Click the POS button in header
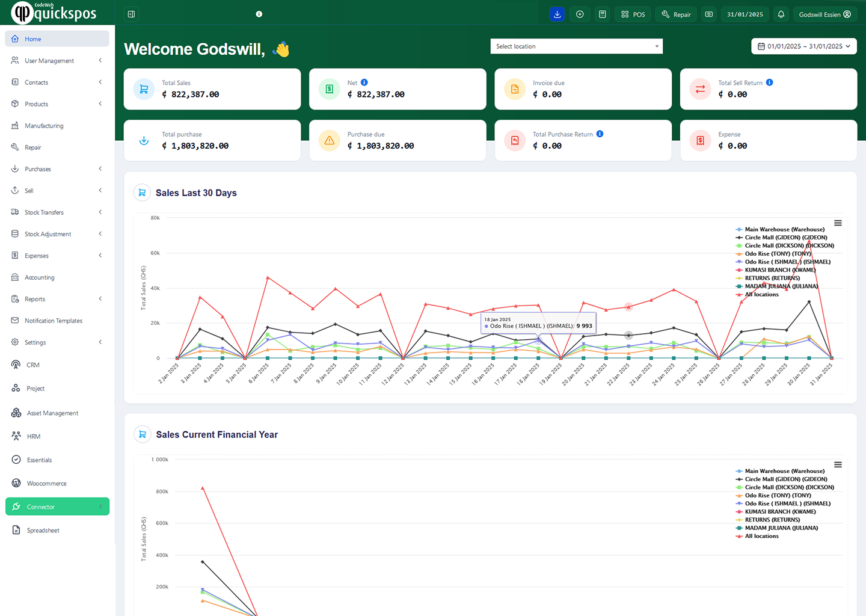Image resolution: width=866 pixels, height=616 pixels. pyautogui.click(x=633, y=14)
